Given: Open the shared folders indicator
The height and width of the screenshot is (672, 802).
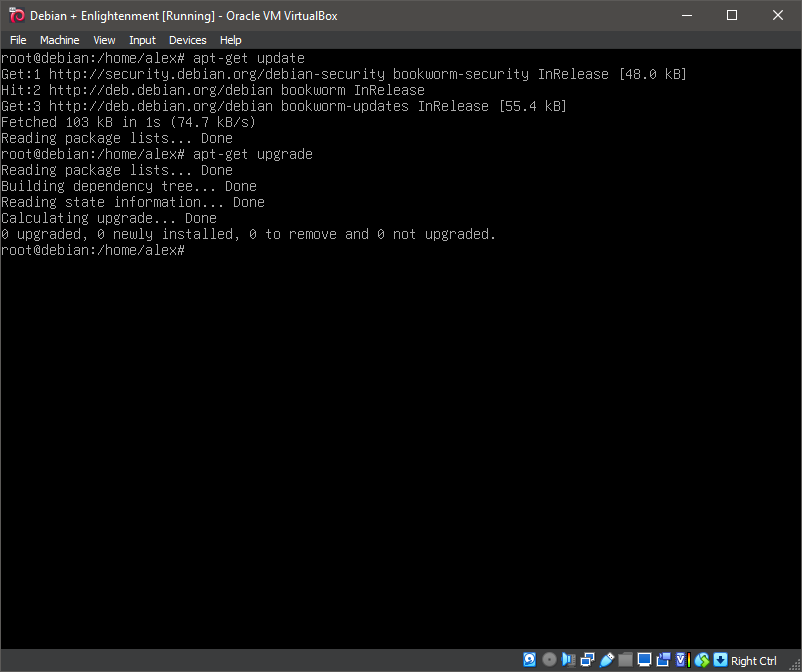Looking at the screenshot, I should (625, 660).
